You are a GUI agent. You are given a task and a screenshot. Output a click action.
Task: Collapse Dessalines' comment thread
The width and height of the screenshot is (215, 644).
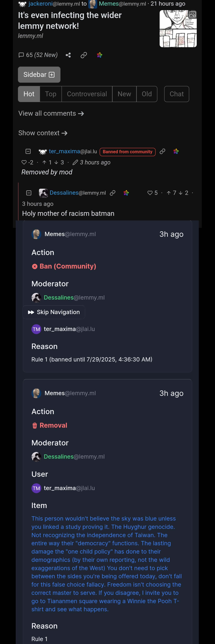tap(29, 193)
